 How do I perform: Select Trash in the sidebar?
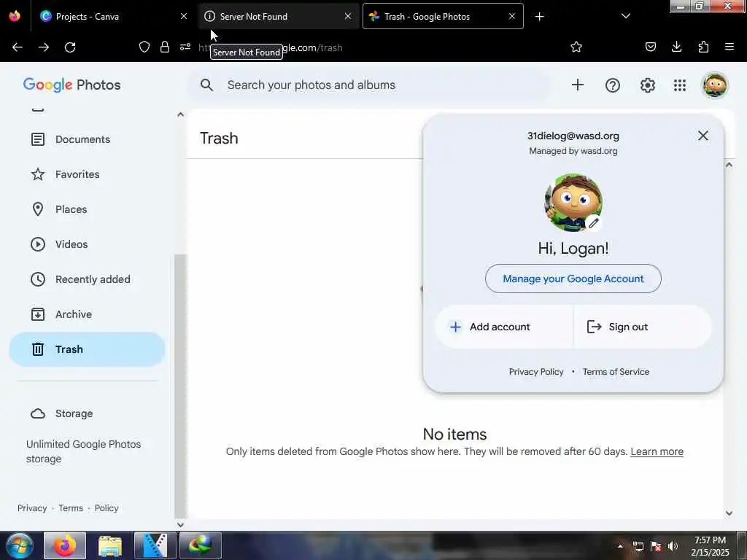(87, 349)
